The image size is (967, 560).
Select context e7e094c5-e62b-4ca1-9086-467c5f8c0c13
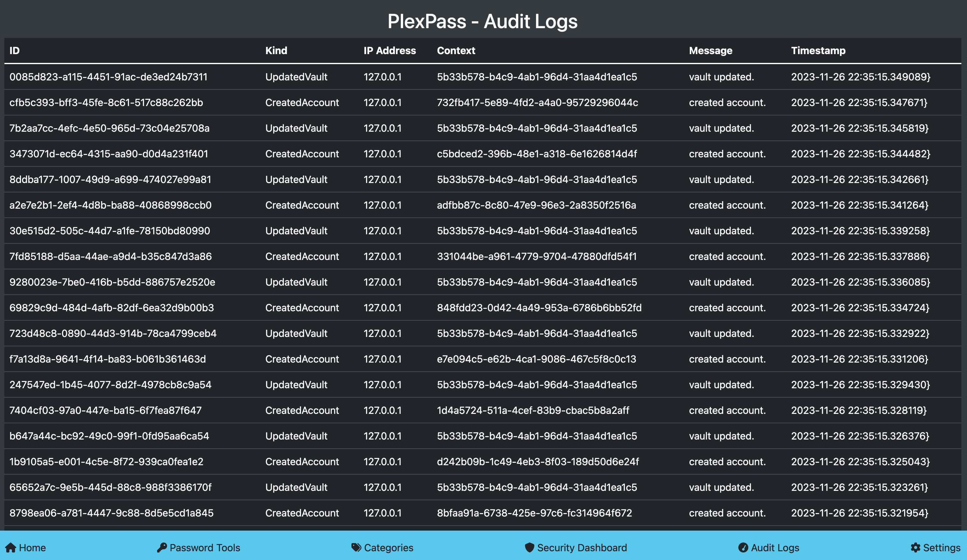pyautogui.click(x=536, y=359)
